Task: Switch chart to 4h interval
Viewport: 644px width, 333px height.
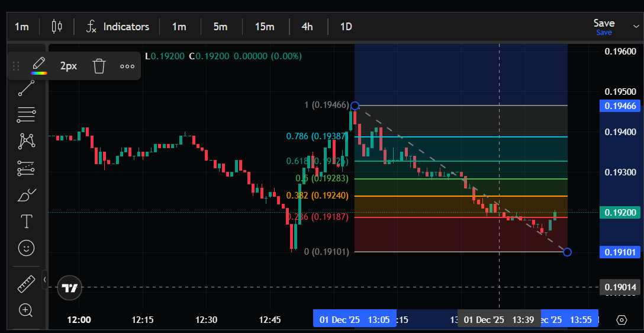Action: tap(307, 27)
